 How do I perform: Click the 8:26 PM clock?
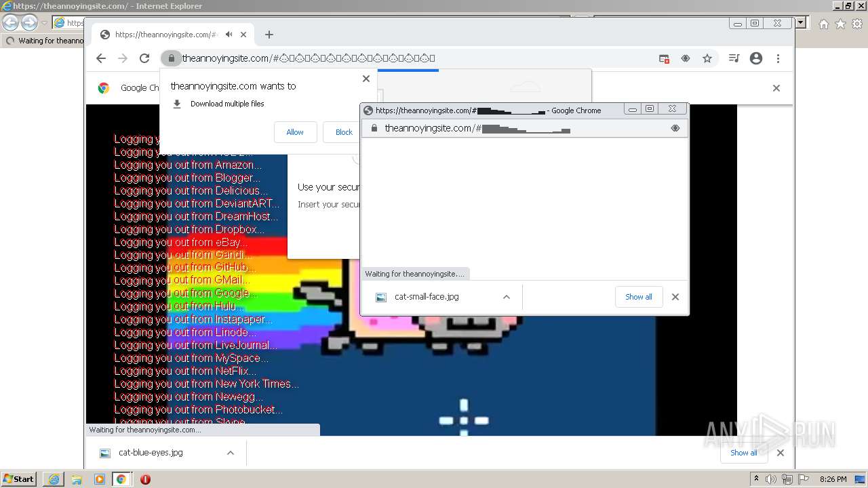tap(833, 479)
